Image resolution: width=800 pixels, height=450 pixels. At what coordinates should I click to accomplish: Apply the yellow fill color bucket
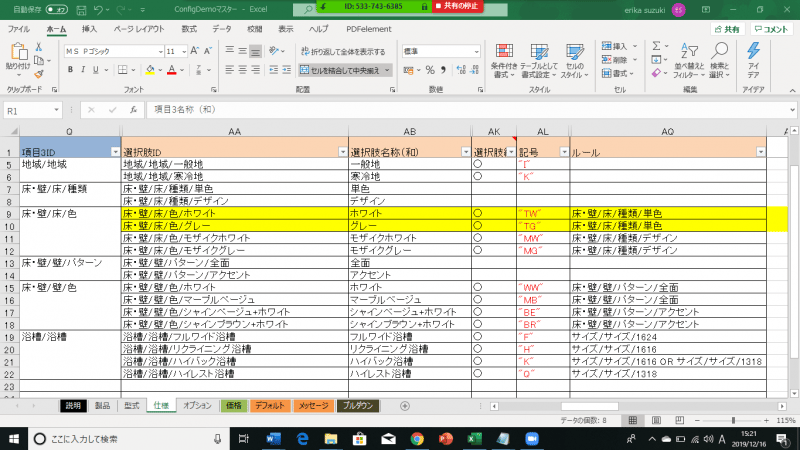point(150,70)
